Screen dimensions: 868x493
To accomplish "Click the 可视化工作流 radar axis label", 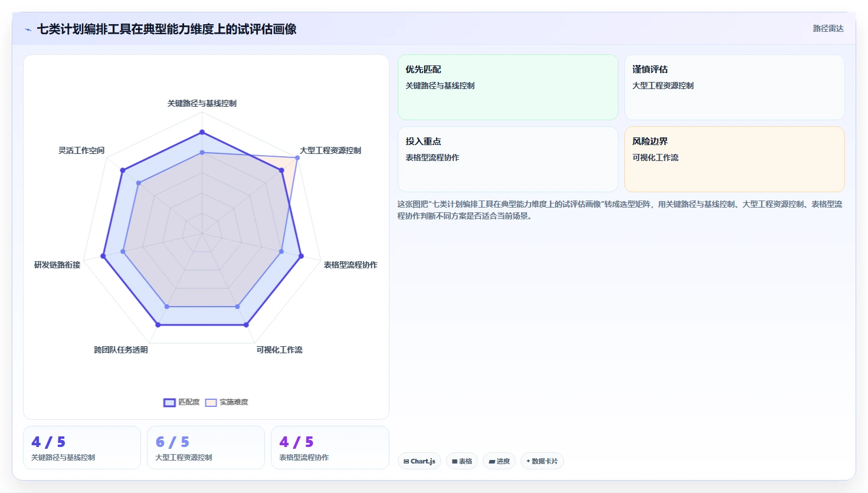I will click(x=279, y=350).
